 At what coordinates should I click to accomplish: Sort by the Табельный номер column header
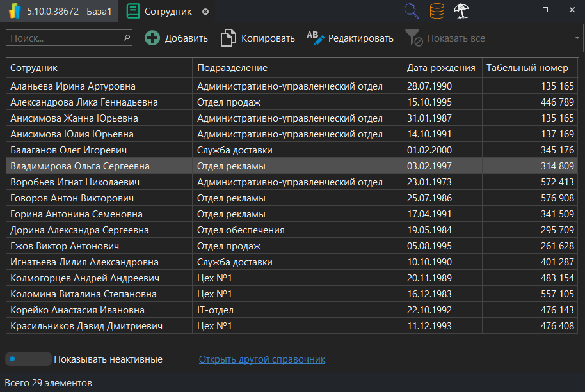[x=527, y=68]
